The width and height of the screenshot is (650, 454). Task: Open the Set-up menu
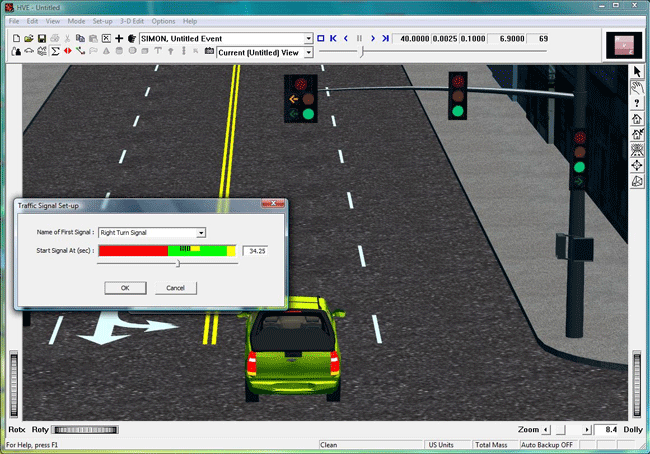click(x=102, y=21)
